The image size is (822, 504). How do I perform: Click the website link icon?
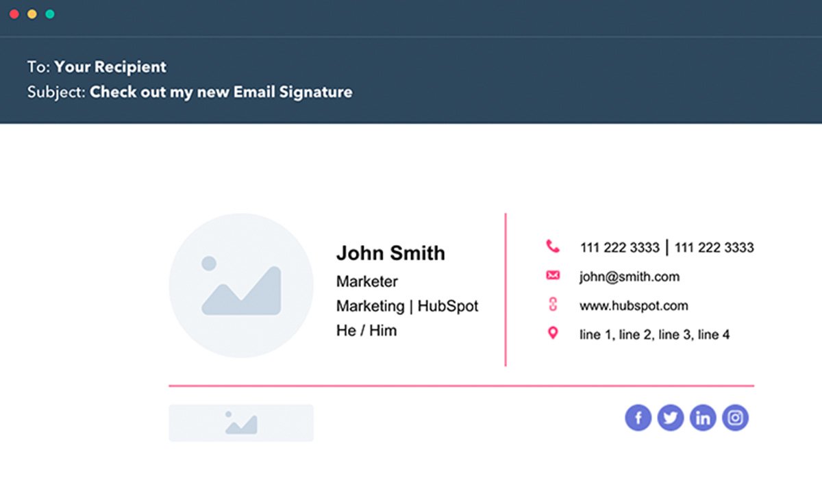point(552,305)
